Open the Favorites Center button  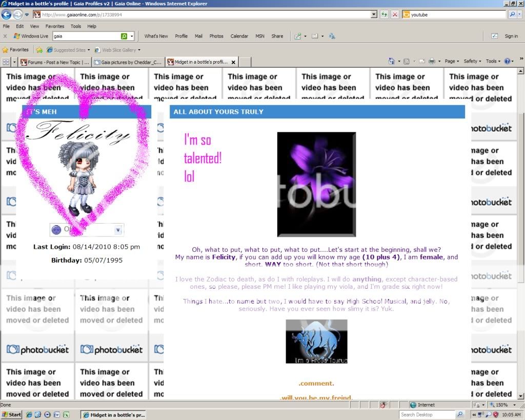[15, 50]
